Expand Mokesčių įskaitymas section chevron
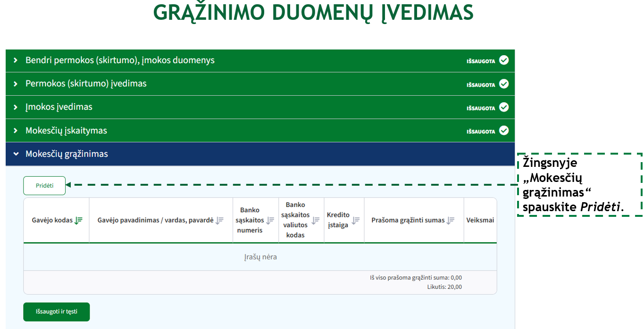This screenshot has width=644, height=329. point(16,131)
